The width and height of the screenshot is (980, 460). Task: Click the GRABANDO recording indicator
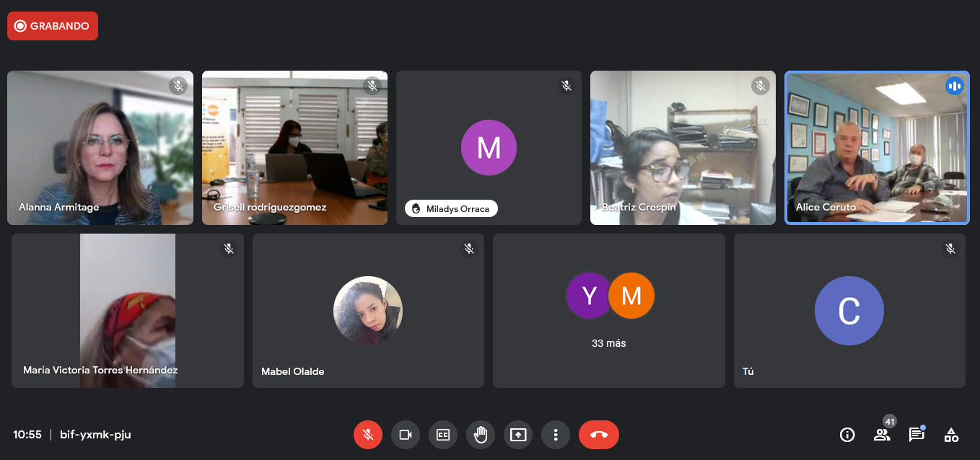tap(53, 26)
